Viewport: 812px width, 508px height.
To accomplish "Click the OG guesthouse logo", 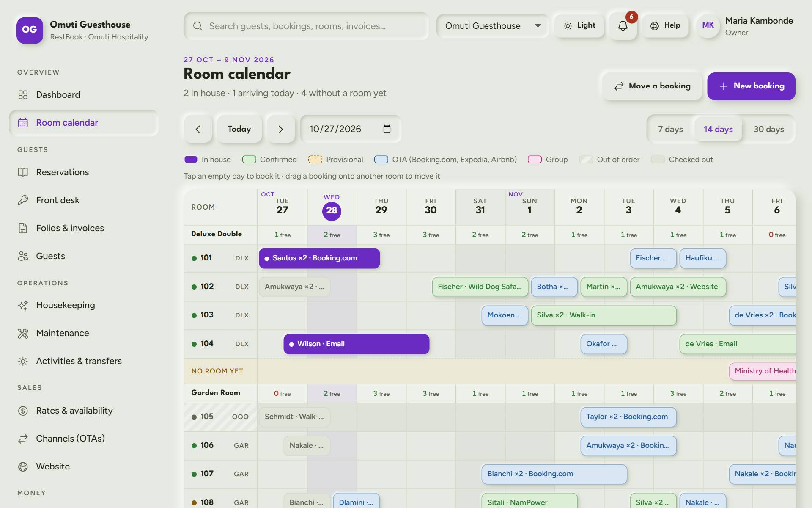I will (x=30, y=30).
